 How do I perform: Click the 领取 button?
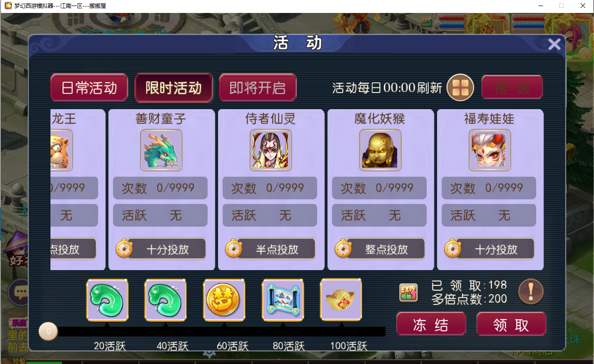(511, 325)
